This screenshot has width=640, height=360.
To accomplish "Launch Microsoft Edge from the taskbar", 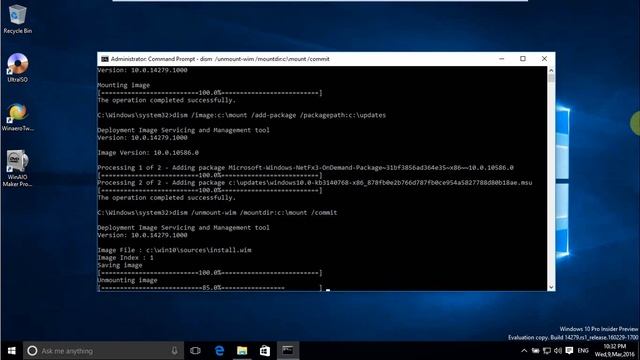I will 219,351.
